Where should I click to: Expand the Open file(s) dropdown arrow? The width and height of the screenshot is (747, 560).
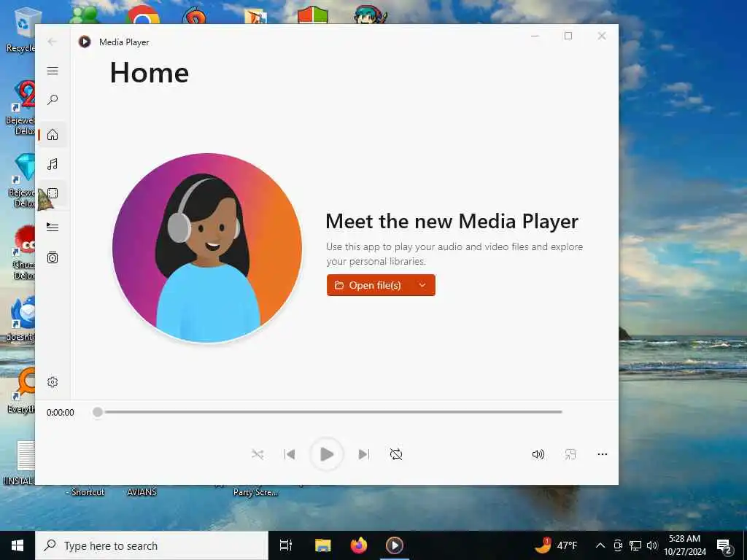tap(422, 285)
